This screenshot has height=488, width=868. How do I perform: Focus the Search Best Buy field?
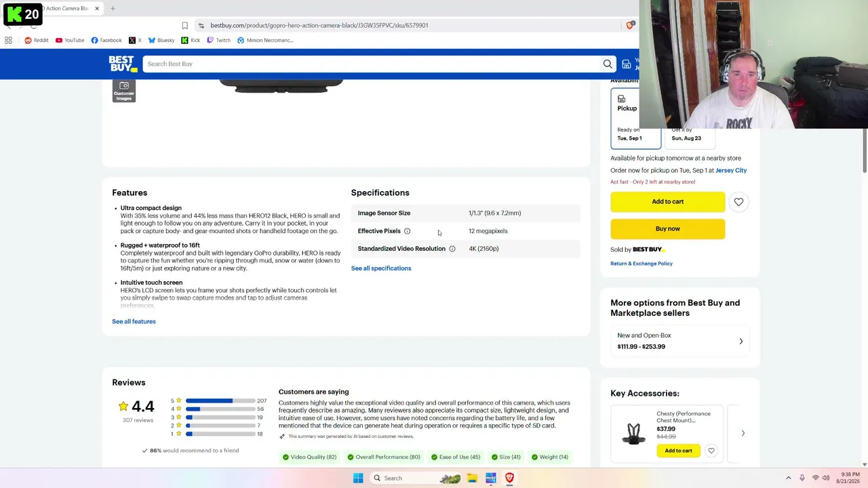[x=378, y=64]
